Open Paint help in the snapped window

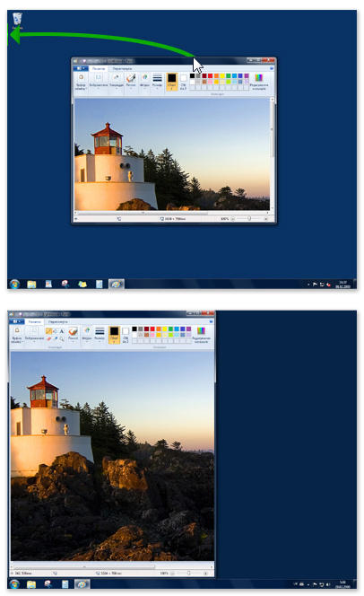tap(211, 321)
